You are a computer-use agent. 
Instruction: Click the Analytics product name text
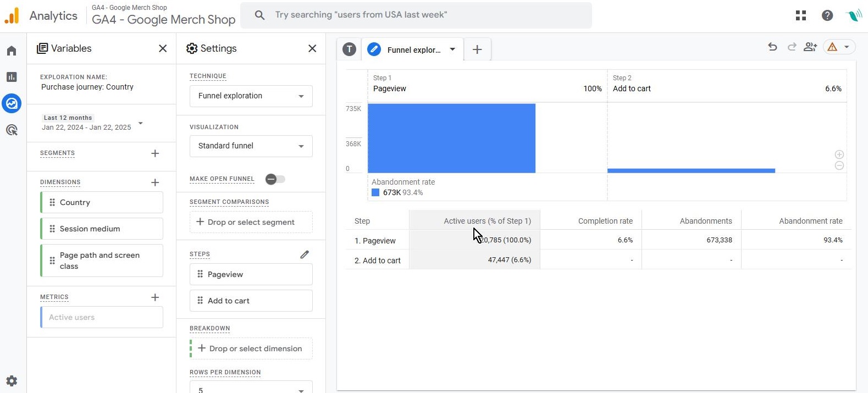click(53, 15)
